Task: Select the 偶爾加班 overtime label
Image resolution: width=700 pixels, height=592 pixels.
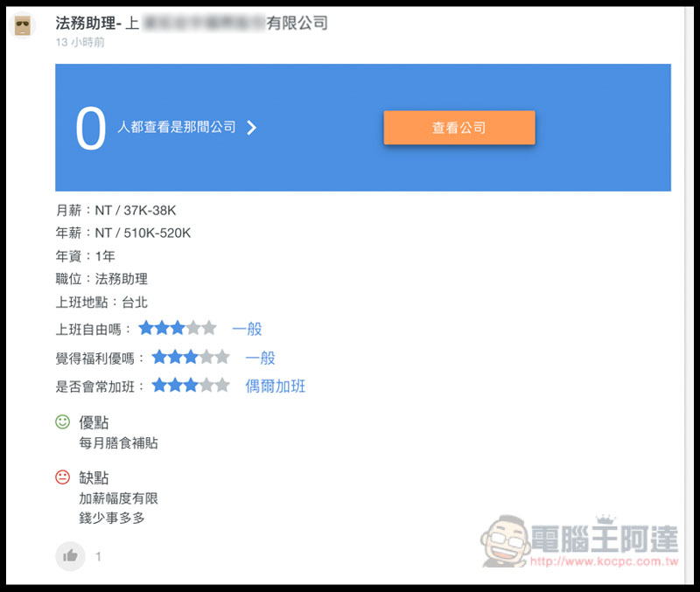Action: 276,386
